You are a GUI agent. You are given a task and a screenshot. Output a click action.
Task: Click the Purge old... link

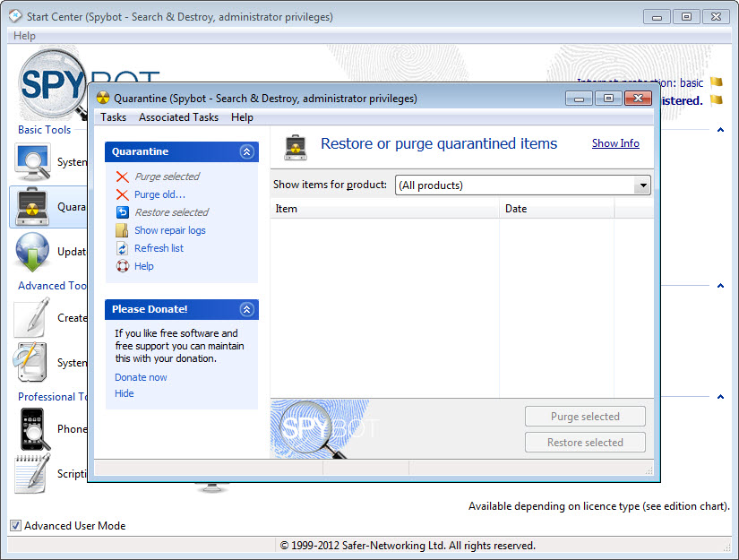pos(159,194)
